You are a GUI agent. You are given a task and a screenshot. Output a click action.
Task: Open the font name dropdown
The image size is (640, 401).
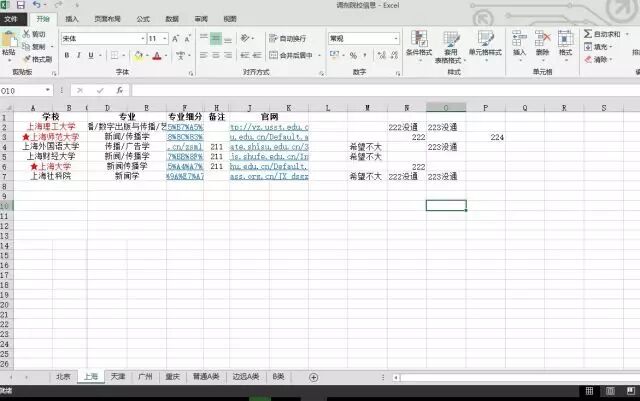pos(142,39)
